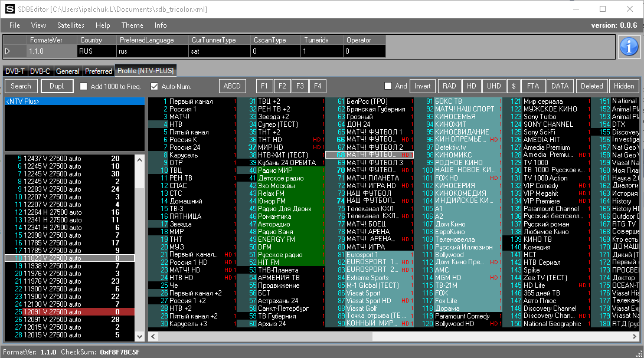Click the Search button
This screenshot has height=358, width=644.
pyautogui.click(x=21, y=86)
